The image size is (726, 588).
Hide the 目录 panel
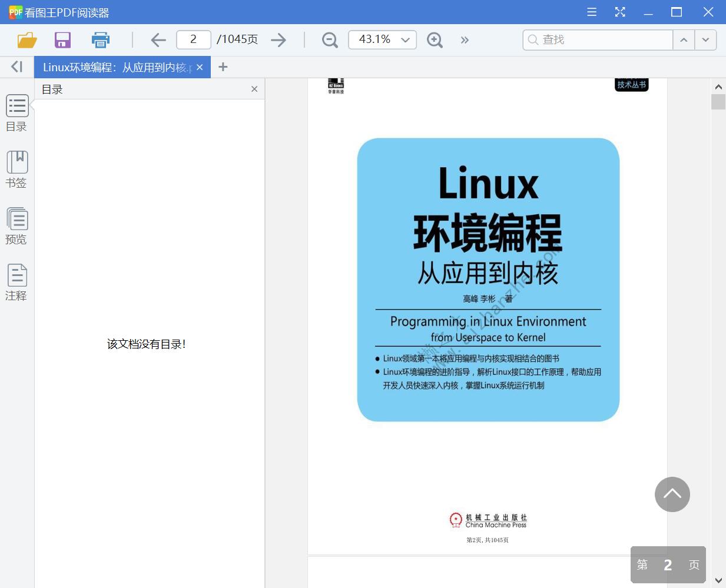click(x=254, y=89)
